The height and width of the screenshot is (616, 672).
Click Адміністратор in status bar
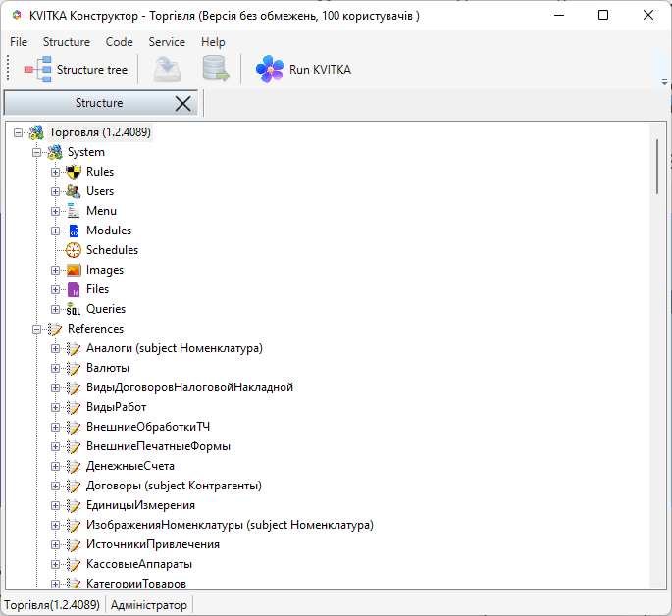coord(149,605)
